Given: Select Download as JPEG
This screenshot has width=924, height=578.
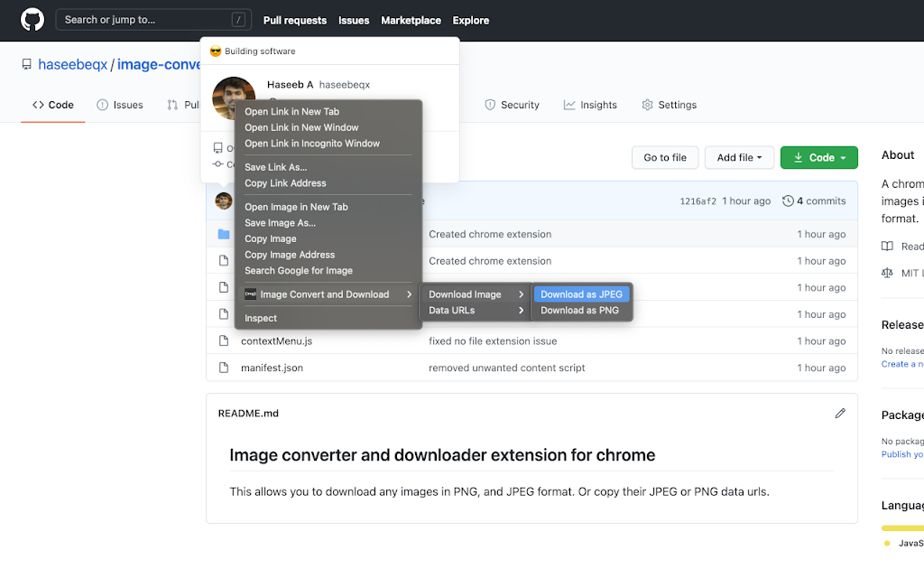Looking at the screenshot, I should click(581, 294).
